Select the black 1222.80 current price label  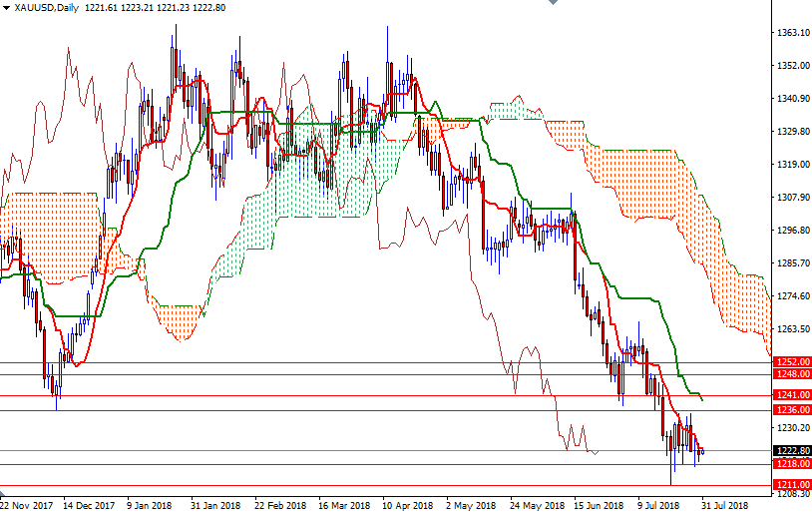click(x=792, y=451)
